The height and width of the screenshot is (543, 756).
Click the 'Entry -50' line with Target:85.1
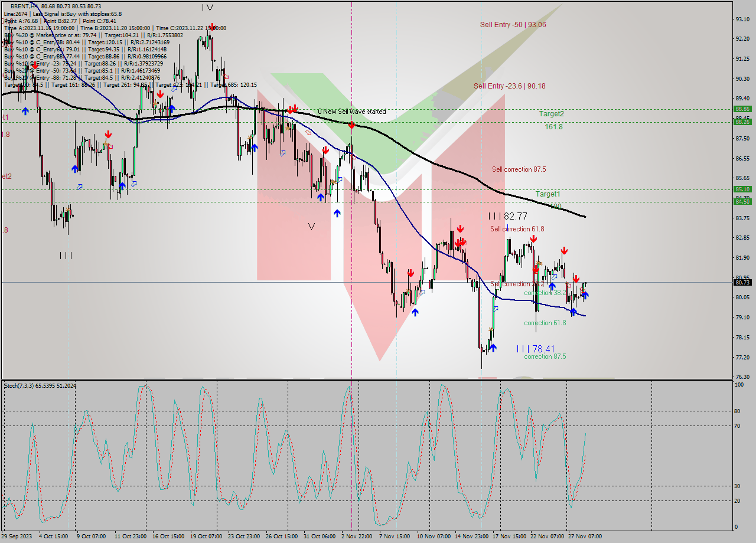click(82, 70)
